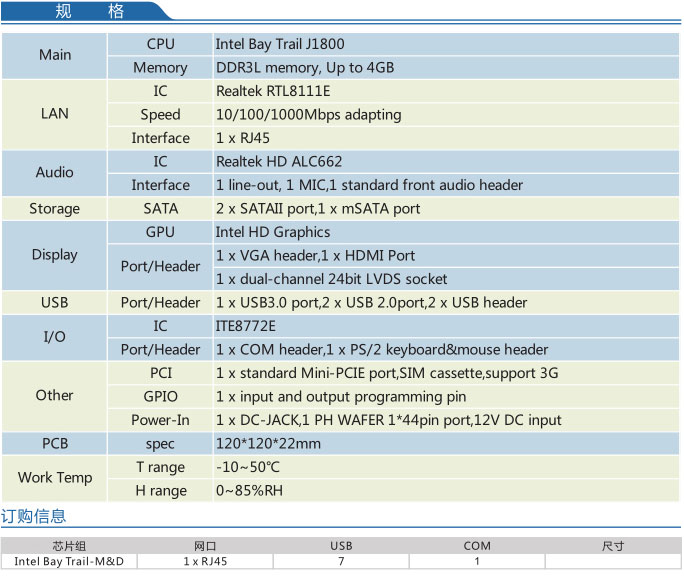The width and height of the screenshot is (684, 576).
Task: Click the 订购信息 heading
Action: (34, 516)
